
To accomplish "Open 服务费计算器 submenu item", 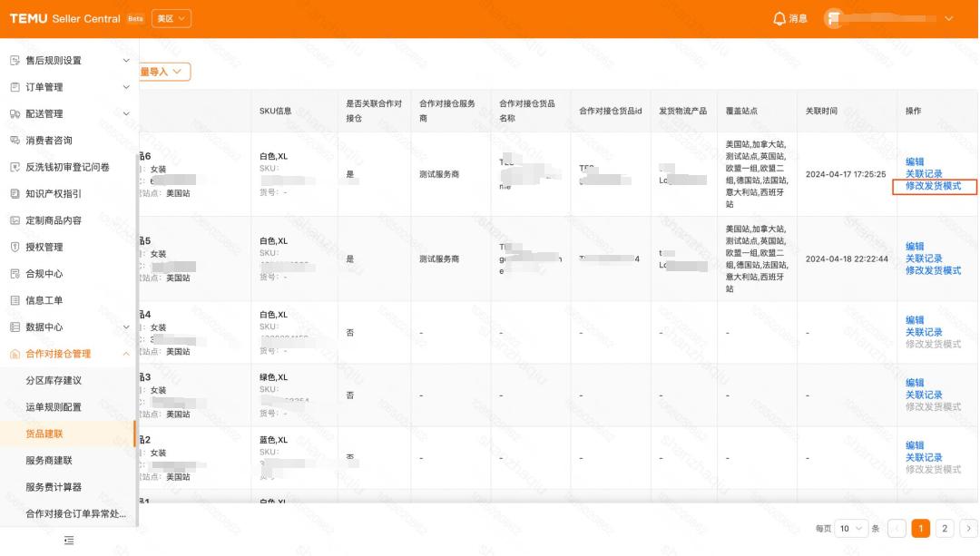I will [54, 487].
